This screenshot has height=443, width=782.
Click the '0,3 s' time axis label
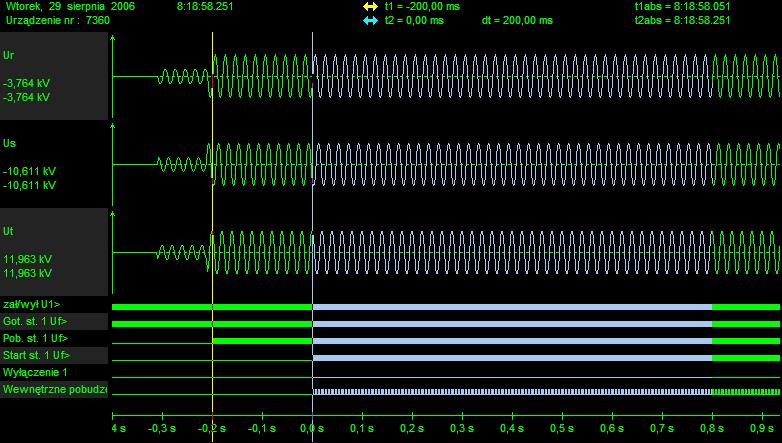(462, 429)
